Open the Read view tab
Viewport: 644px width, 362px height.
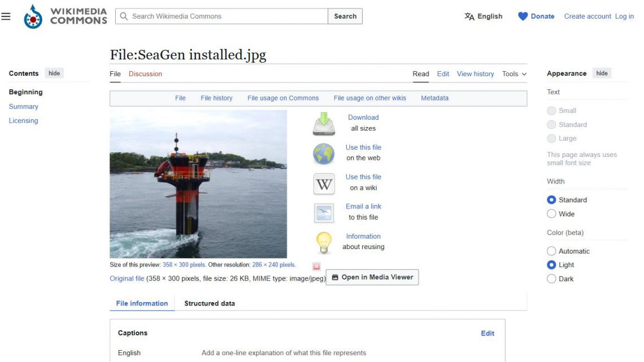point(420,74)
